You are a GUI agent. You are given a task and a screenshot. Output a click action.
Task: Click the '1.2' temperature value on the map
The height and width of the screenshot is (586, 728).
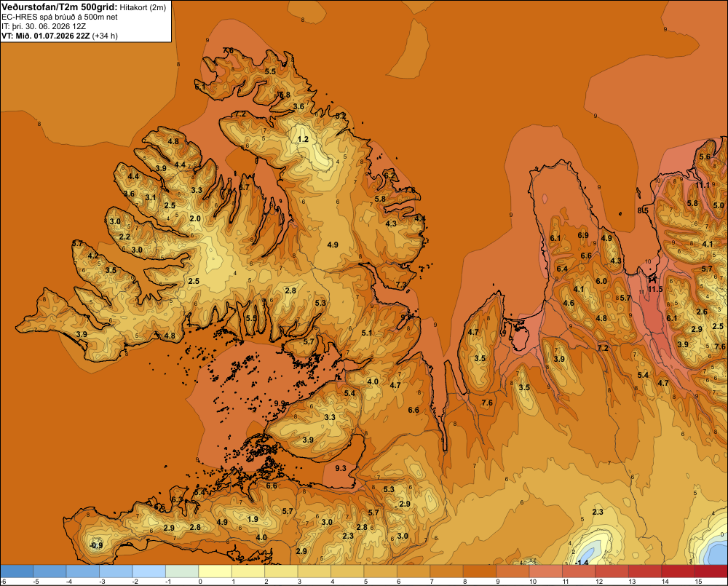click(303, 139)
